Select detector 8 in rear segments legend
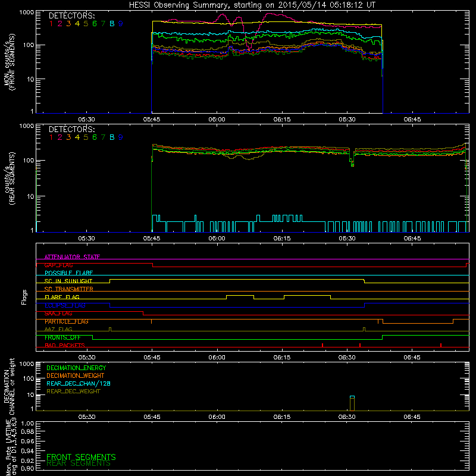Screen dimensions: 476x476 (x=112, y=137)
